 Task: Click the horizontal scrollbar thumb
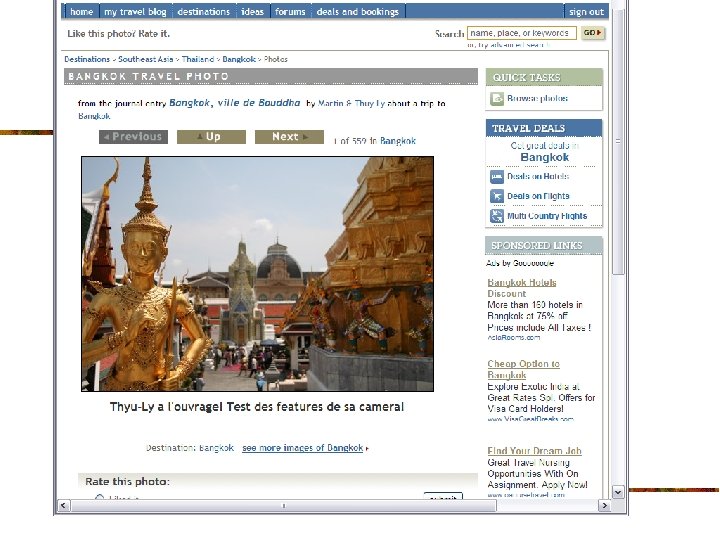(x=284, y=506)
